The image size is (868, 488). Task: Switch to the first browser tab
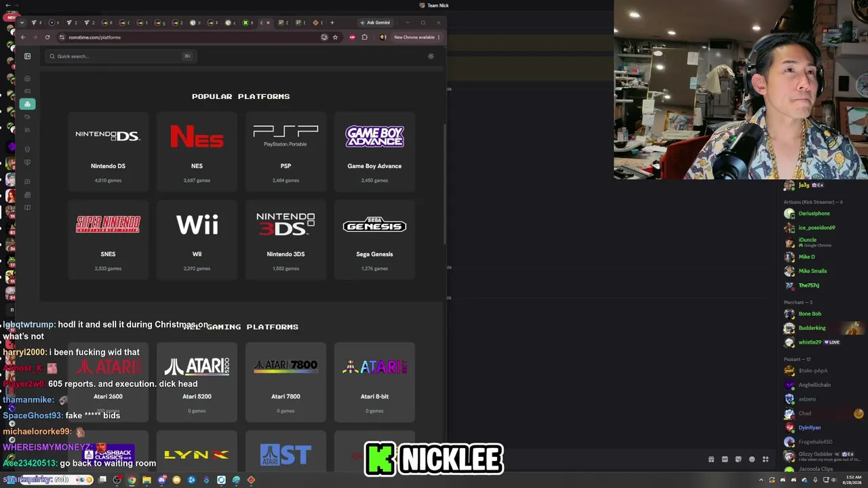pyautogui.click(x=35, y=22)
